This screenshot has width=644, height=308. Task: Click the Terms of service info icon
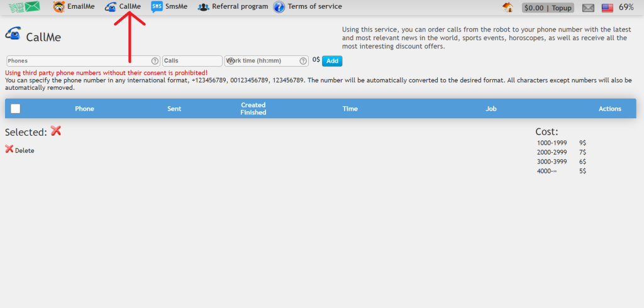[279, 7]
